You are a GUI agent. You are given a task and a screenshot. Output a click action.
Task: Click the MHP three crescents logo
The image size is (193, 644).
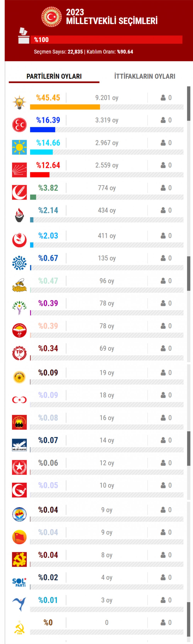(19, 125)
